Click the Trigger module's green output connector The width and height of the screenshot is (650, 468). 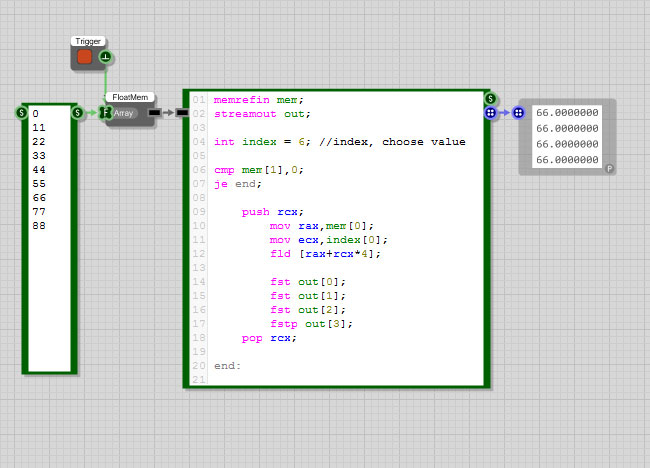click(106, 58)
